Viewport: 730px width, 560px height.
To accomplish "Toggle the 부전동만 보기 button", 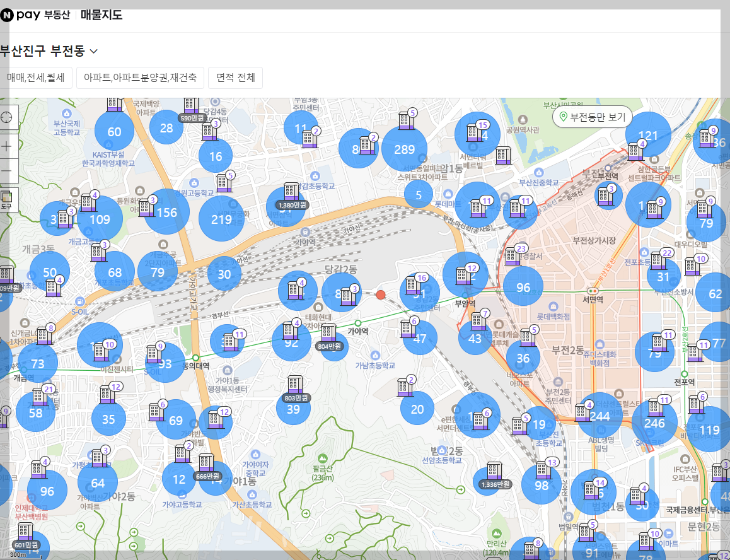I will 592,117.
